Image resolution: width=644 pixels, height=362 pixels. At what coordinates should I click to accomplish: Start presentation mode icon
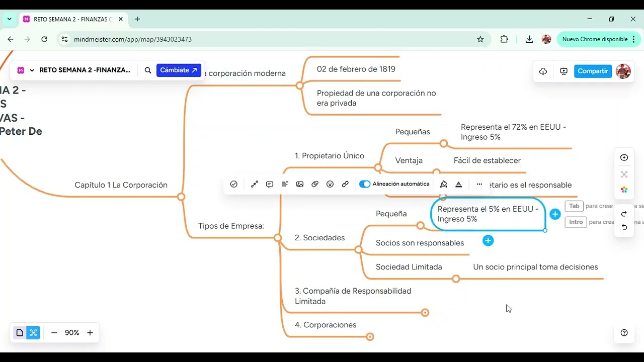pyautogui.click(x=564, y=71)
